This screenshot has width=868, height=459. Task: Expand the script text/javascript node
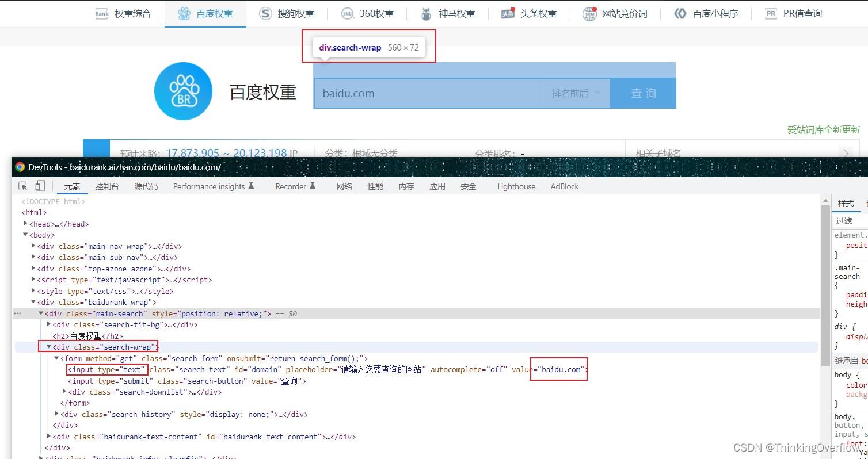coord(33,280)
